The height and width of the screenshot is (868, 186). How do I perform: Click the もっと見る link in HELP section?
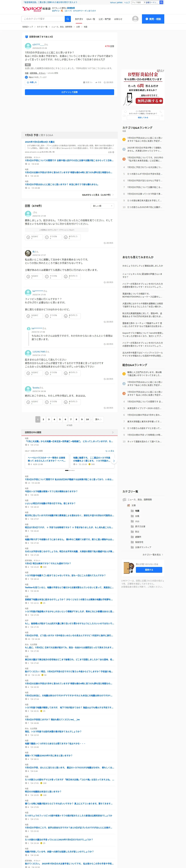pyautogui.click(x=110, y=451)
